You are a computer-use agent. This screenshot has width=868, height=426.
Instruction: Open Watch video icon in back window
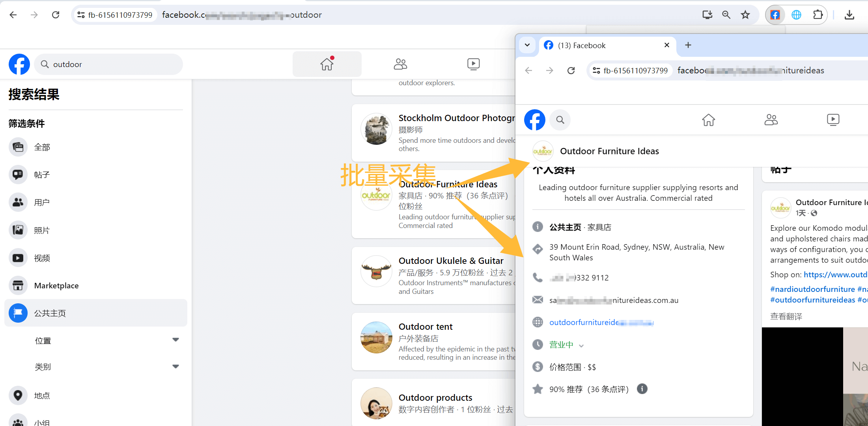click(x=473, y=64)
